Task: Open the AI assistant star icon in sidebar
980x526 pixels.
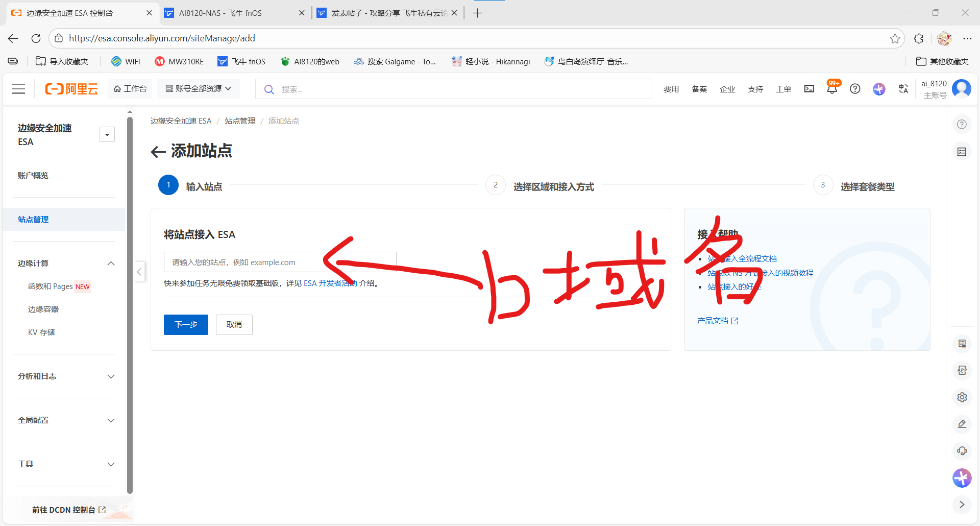Action: (879, 88)
